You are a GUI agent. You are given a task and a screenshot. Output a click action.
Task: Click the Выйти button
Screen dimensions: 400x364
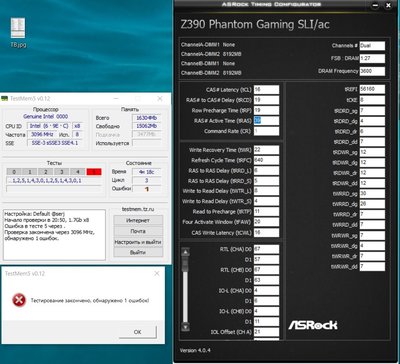[x=138, y=252]
